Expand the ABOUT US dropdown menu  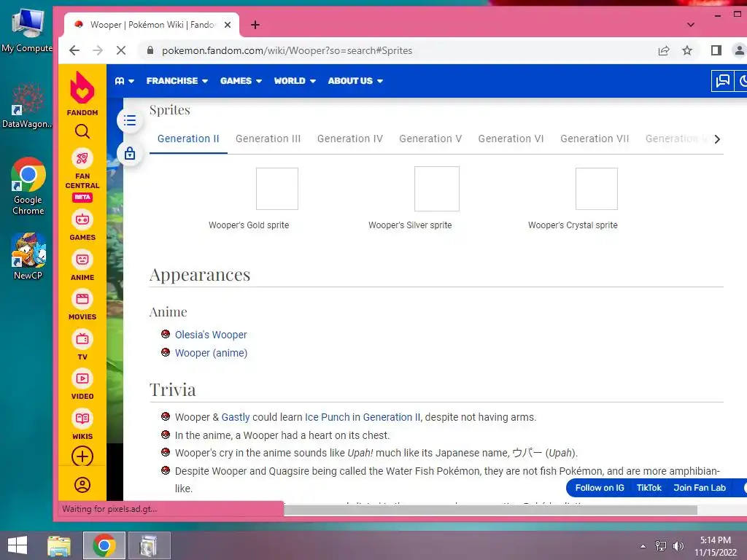(355, 81)
